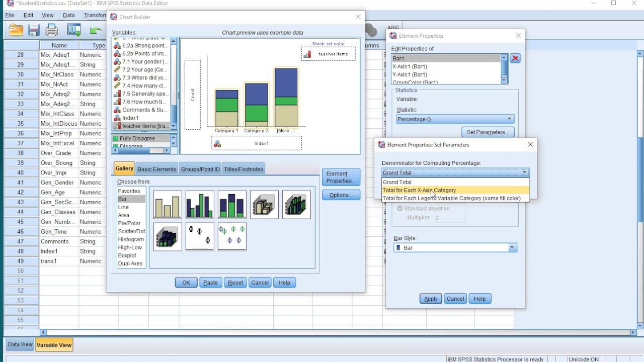Click the Save document toolbar icon
Screen dimensions: 644x362
(x=33, y=30)
